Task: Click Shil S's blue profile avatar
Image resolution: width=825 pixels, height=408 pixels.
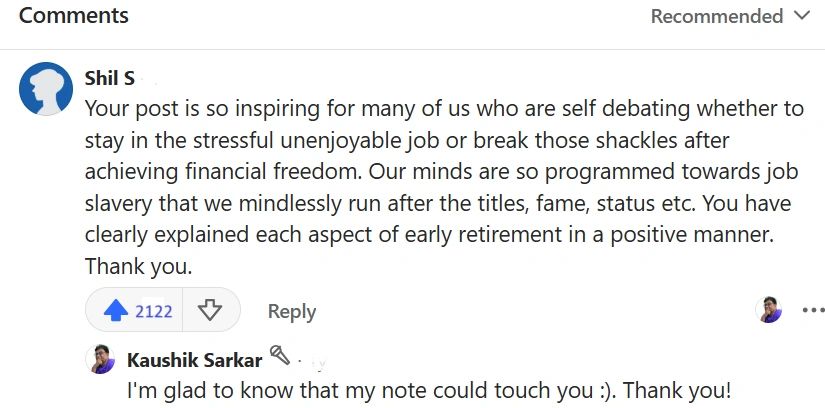Action: tap(45, 87)
